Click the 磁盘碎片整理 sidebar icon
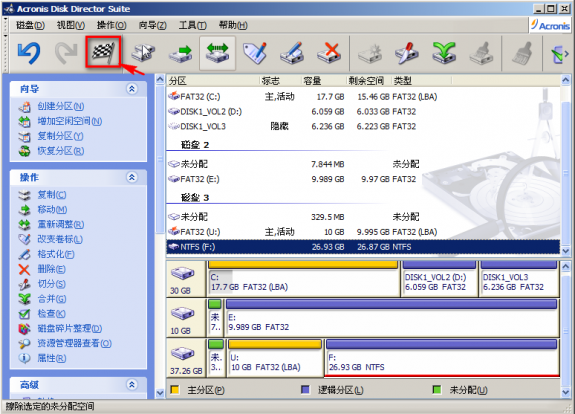 tap(24, 329)
